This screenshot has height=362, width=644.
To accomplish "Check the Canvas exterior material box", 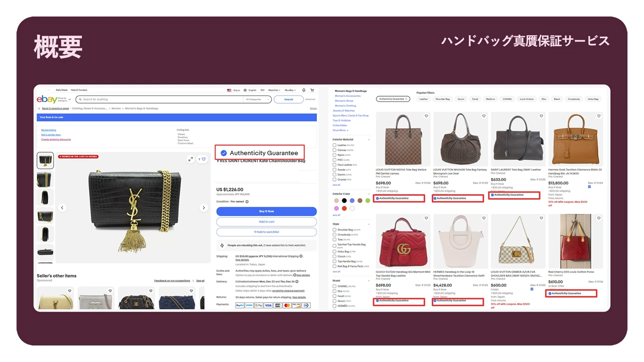I will 335,150.
